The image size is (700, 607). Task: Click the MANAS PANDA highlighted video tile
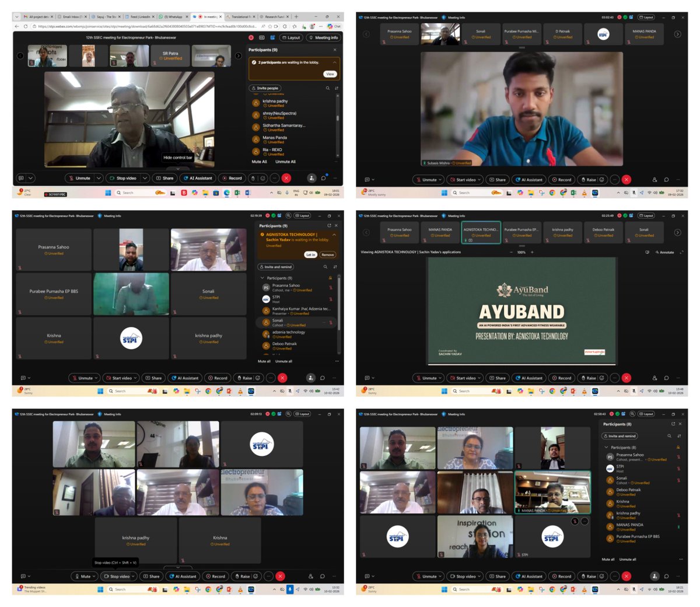click(x=552, y=493)
